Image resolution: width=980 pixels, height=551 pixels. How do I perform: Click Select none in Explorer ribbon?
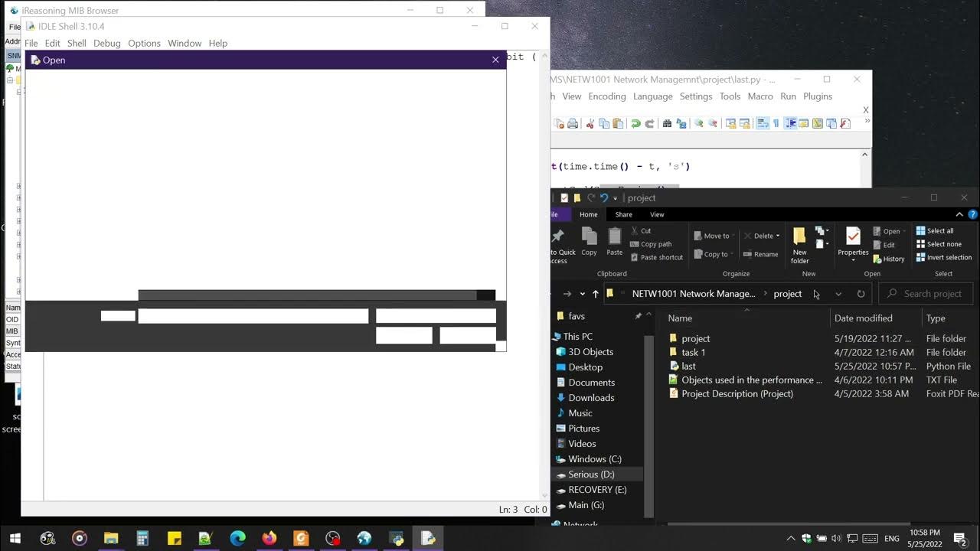tap(939, 244)
